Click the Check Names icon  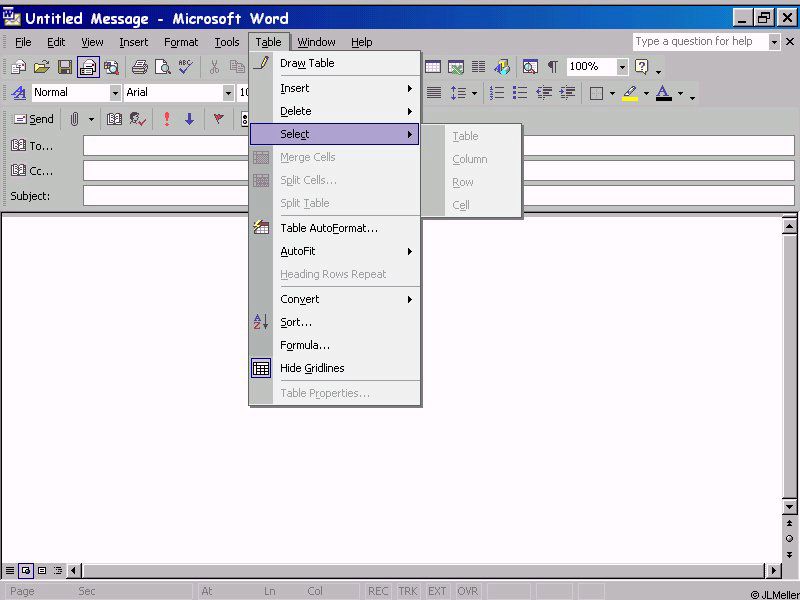(x=138, y=119)
